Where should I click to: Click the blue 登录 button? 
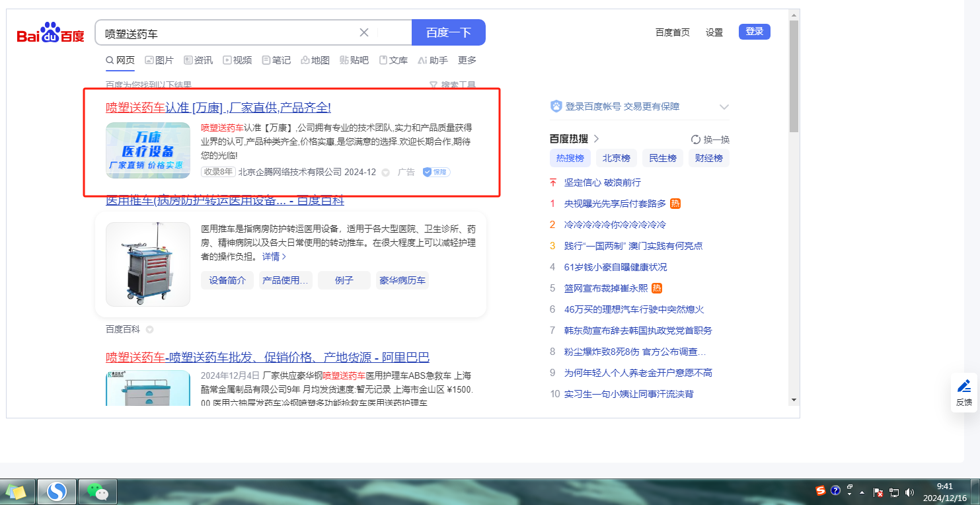click(x=754, y=32)
